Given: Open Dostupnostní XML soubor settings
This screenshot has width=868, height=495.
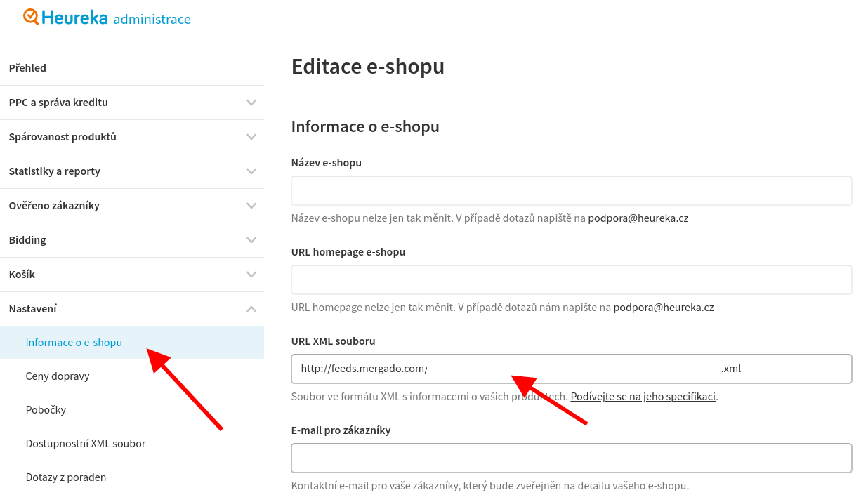Looking at the screenshot, I should click(x=86, y=444).
